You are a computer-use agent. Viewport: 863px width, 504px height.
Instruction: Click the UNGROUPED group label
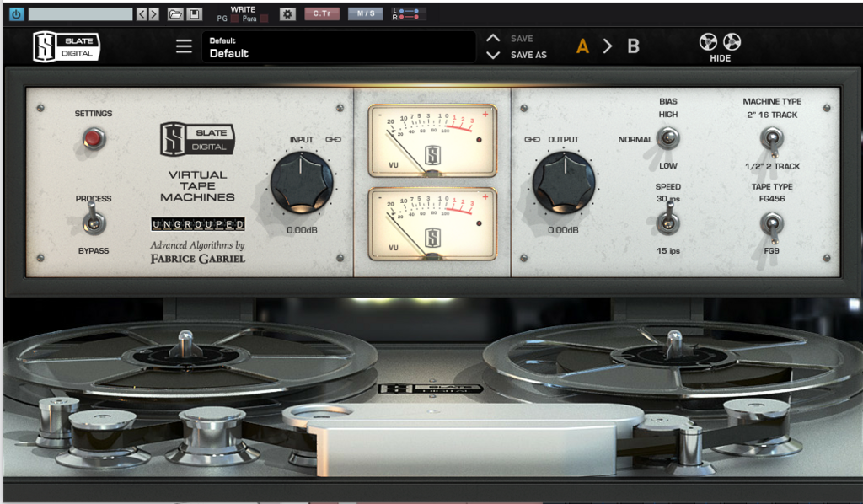tap(198, 224)
